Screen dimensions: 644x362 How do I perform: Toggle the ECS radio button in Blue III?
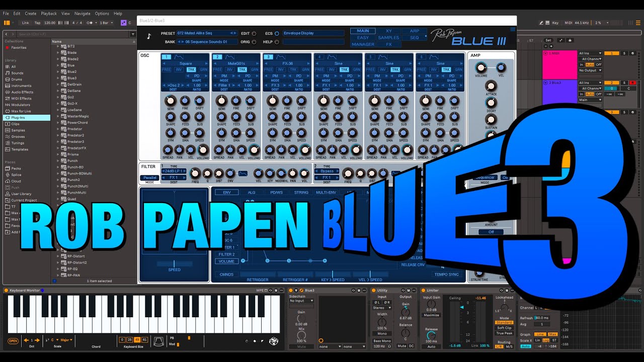277,34
